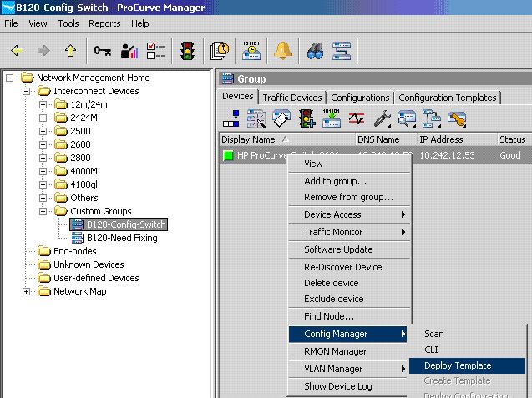This screenshot has height=398, width=532.
Task: Expand the 2500 folder
Action: [43, 131]
